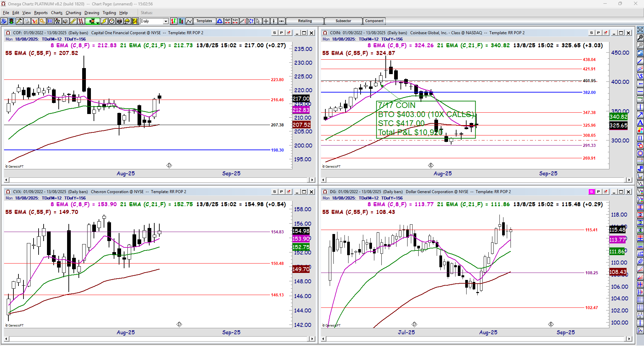Open the Drawing menu

pyautogui.click(x=92, y=13)
